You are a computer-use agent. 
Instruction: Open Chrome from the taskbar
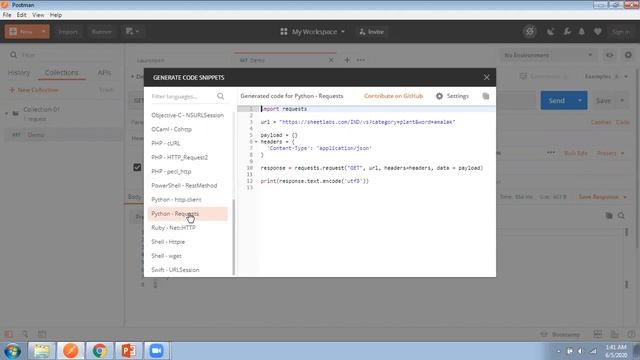99,351
